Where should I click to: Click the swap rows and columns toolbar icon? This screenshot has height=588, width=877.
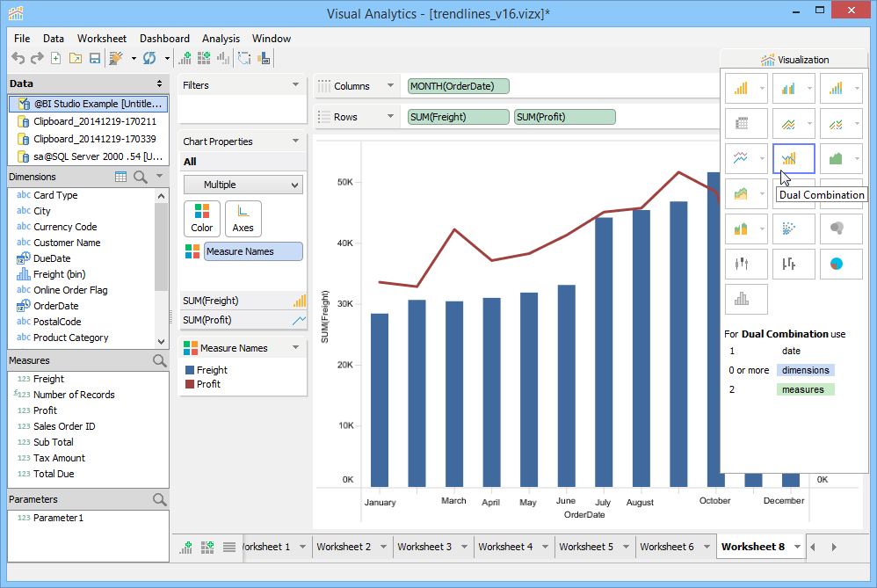(x=244, y=58)
